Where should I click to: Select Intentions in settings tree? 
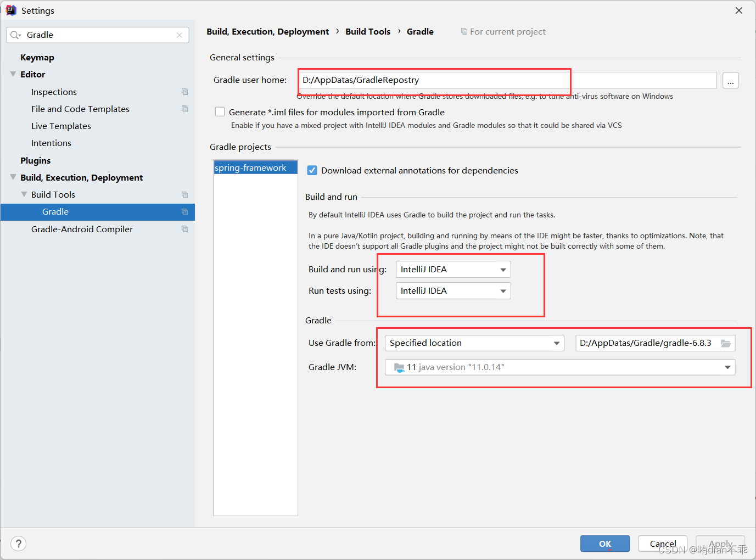51,143
